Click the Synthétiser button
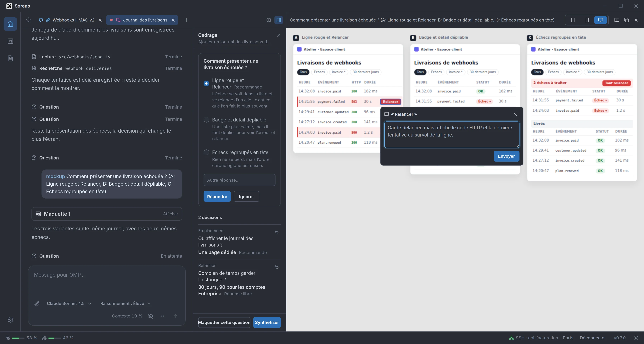 tap(267, 322)
